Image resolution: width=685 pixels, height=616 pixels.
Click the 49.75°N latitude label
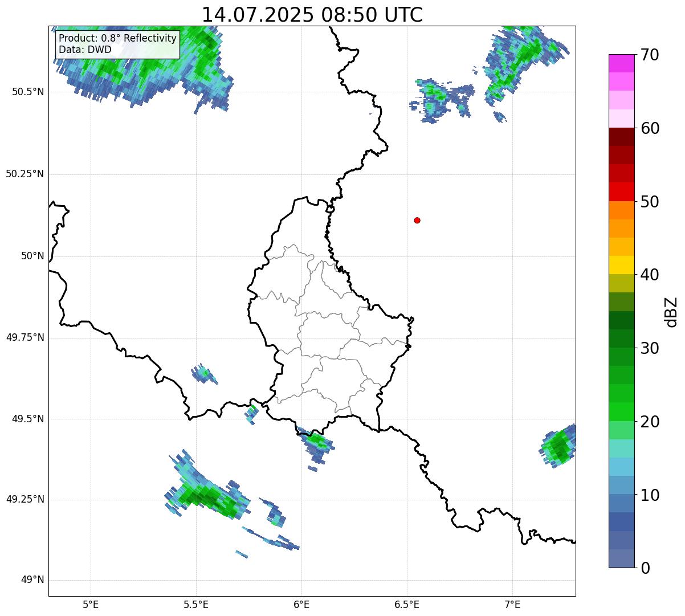[25, 337]
